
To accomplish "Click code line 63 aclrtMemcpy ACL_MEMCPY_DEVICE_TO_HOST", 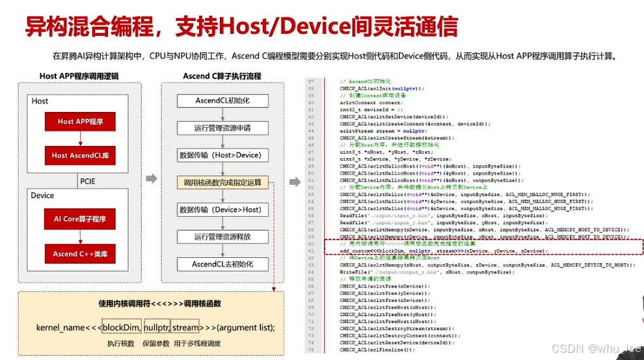I will (x=487, y=265).
